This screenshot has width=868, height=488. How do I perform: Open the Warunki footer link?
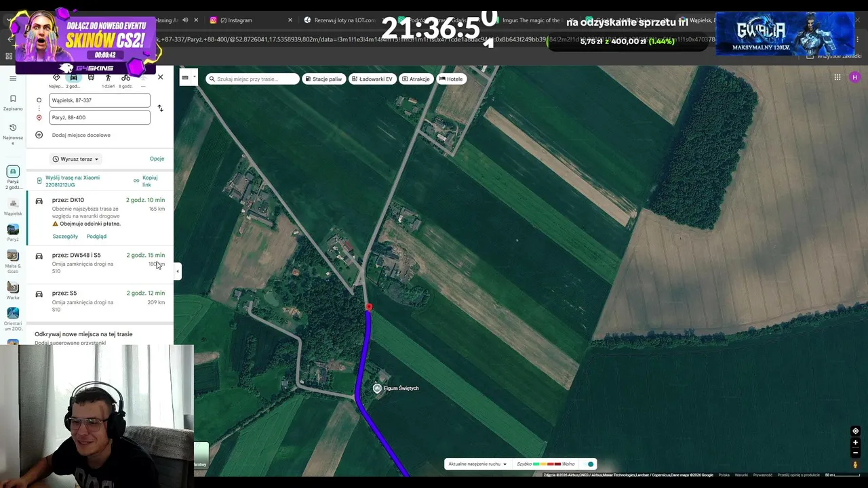point(741,475)
